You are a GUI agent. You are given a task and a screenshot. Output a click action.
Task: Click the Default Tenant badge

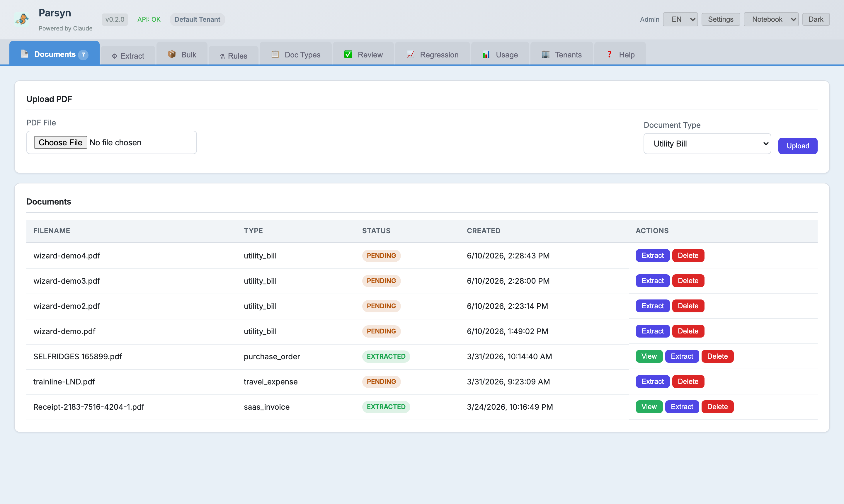pyautogui.click(x=197, y=19)
